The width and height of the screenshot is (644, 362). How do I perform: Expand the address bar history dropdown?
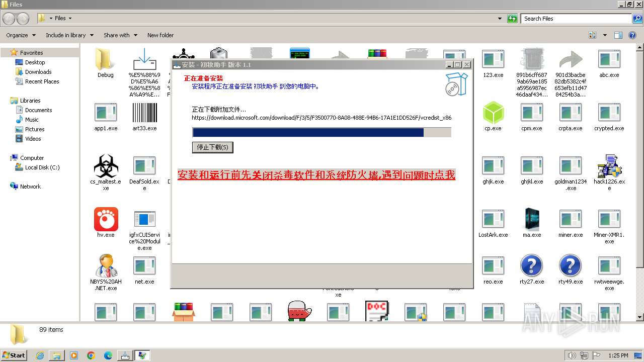click(500, 19)
